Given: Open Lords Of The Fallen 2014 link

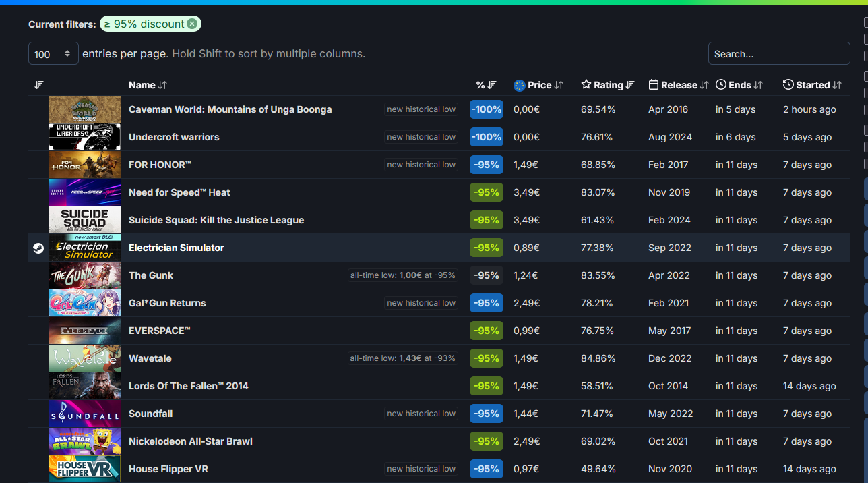Looking at the screenshot, I should (189, 386).
